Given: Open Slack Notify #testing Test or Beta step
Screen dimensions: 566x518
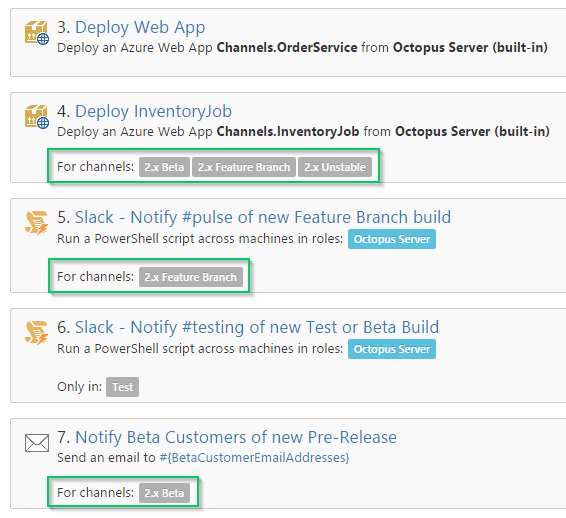Looking at the screenshot, I should (x=257, y=328).
